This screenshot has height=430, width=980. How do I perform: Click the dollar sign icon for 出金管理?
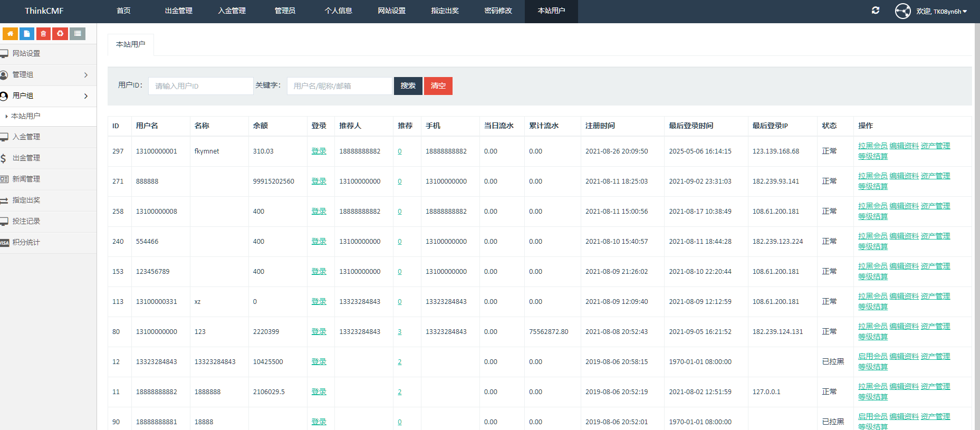4,158
